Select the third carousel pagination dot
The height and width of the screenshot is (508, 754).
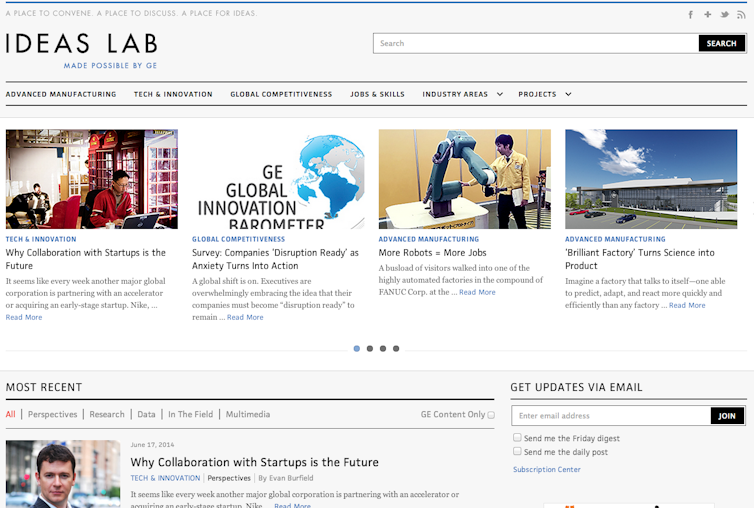(383, 349)
